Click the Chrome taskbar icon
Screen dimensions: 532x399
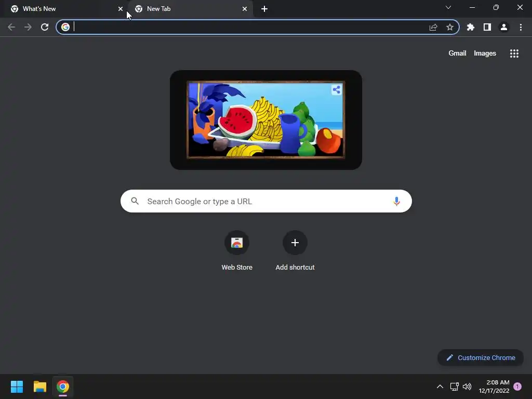[x=63, y=387]
